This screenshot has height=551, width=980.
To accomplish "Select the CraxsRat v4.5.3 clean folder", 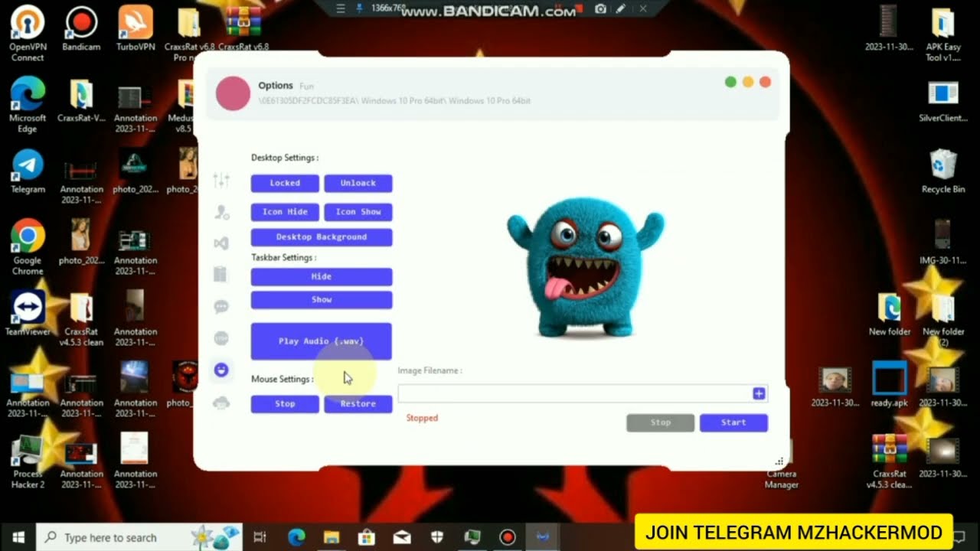I will point(81,319).
